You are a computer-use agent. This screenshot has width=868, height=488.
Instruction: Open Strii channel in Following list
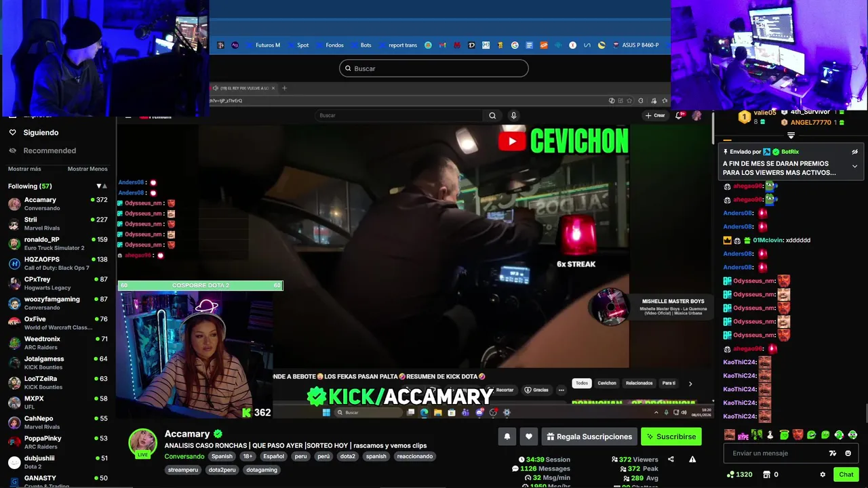pos(58,224)
